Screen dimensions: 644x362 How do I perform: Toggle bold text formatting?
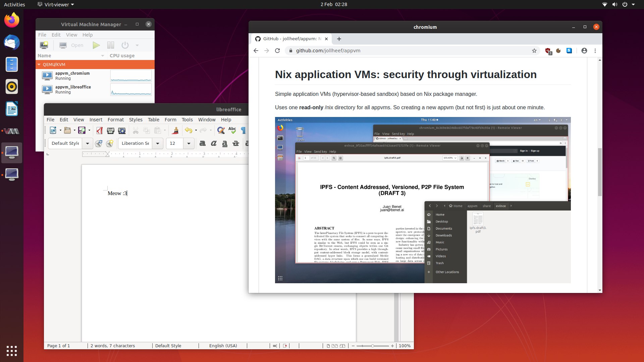(202, 143)
